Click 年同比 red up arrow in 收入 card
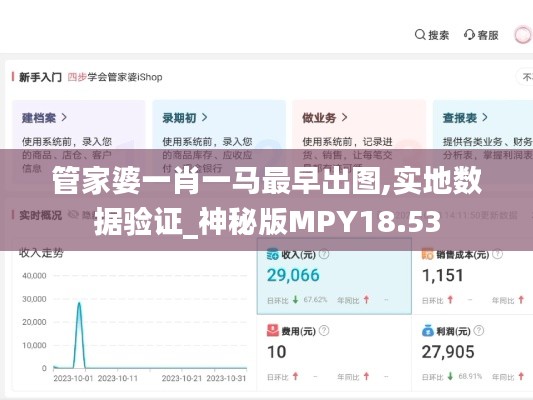The image size is (533, 400). (x=366, y=300)
